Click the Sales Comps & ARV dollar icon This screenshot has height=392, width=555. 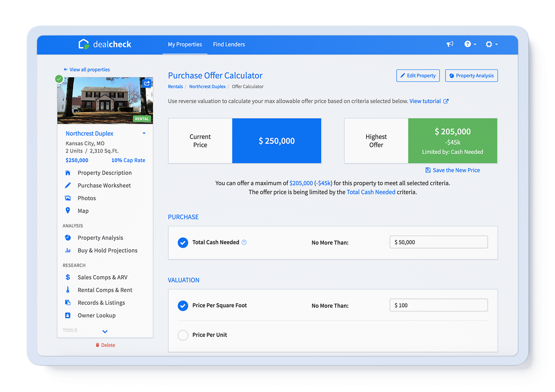tap(68, 277)
